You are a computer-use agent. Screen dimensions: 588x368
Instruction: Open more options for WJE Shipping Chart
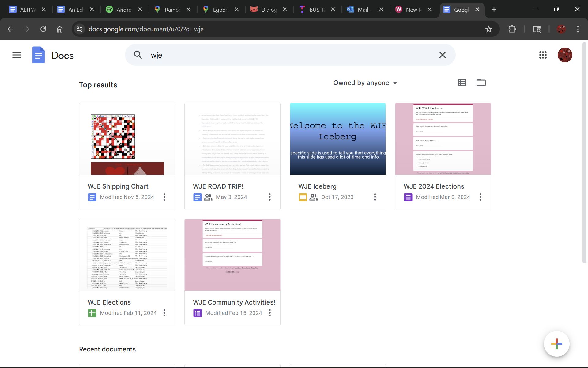pyautogui.click(x=164, y=197)
